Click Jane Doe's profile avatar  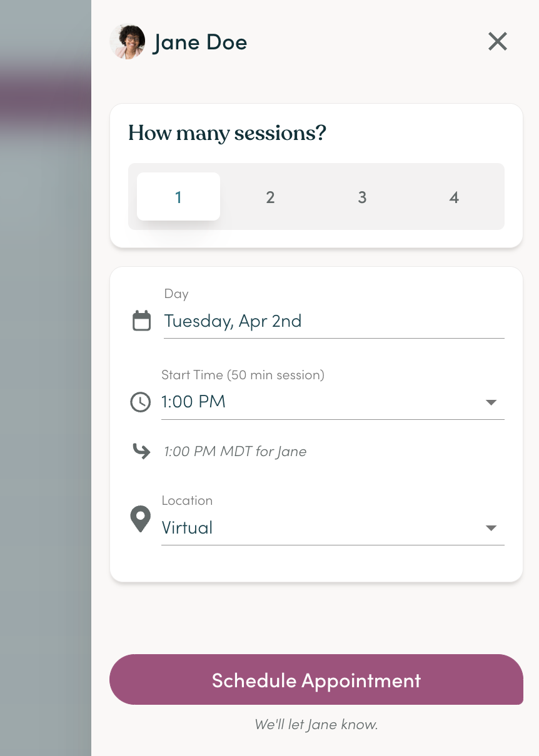click(x=128, y=42)
